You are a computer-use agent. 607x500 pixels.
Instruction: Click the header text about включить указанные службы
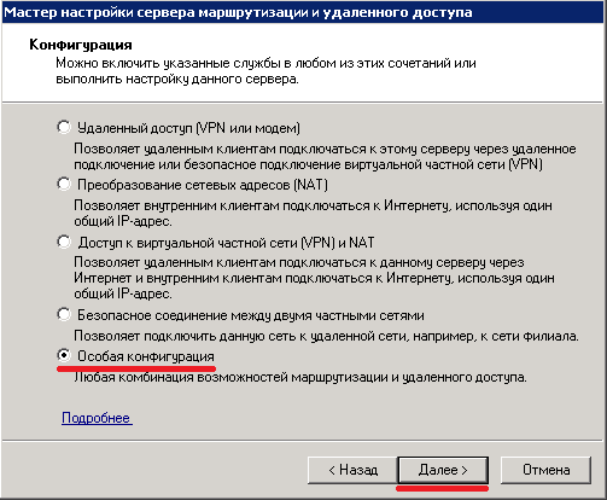click(264, 71)
